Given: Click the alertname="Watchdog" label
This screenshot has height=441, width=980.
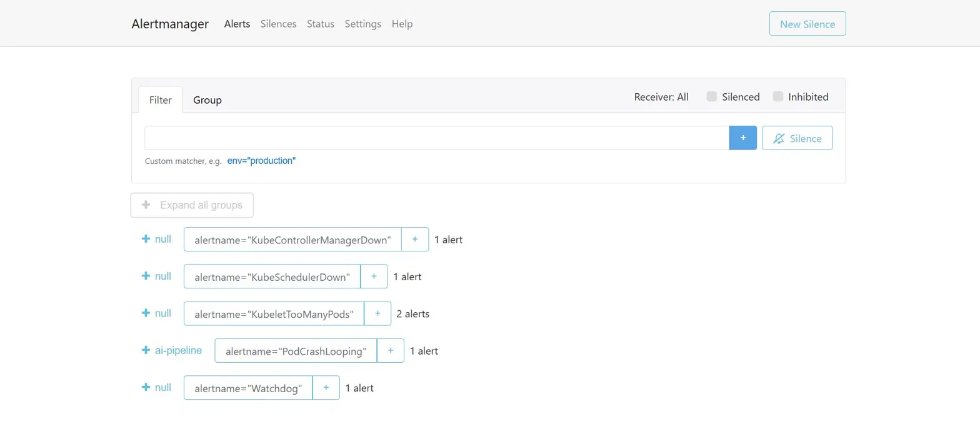Looking at the screenshot, I should point(248,388).
